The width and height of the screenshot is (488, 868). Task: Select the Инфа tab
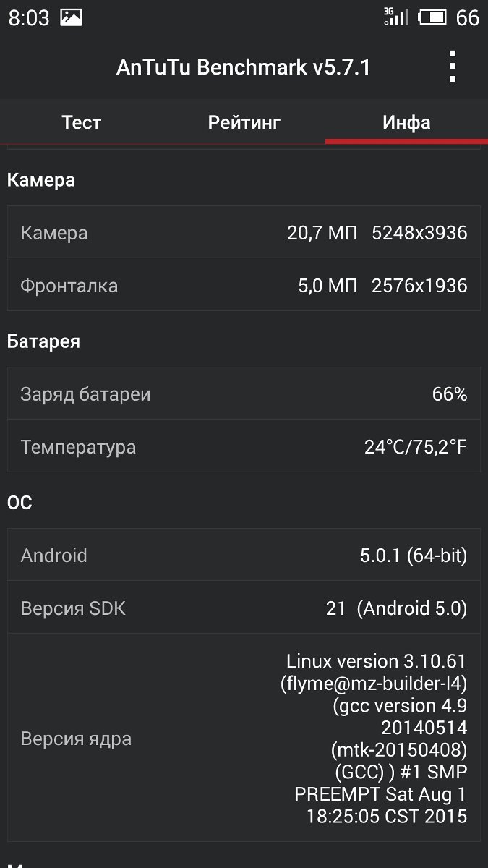tap(406, 122)
